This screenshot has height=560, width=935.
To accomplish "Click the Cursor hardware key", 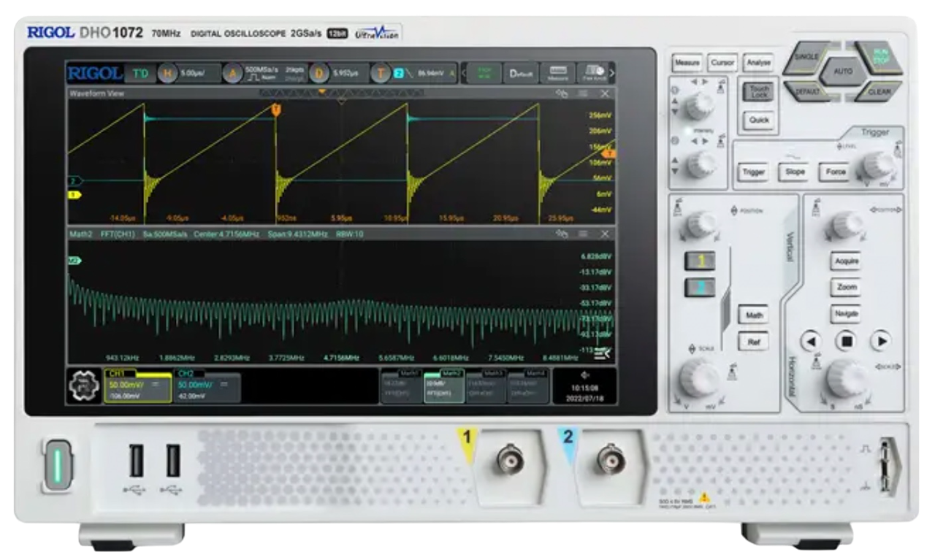I will (722, 64).
